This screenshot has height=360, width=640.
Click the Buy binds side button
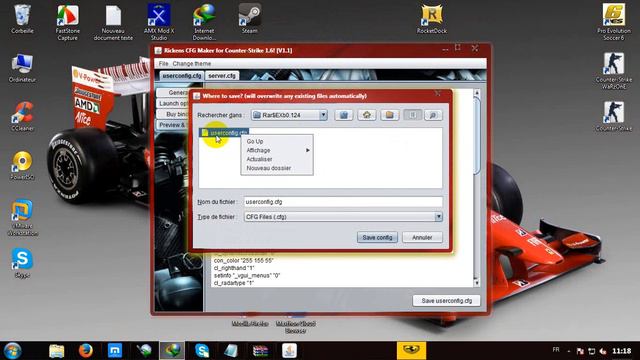click(x=173, y=114)
